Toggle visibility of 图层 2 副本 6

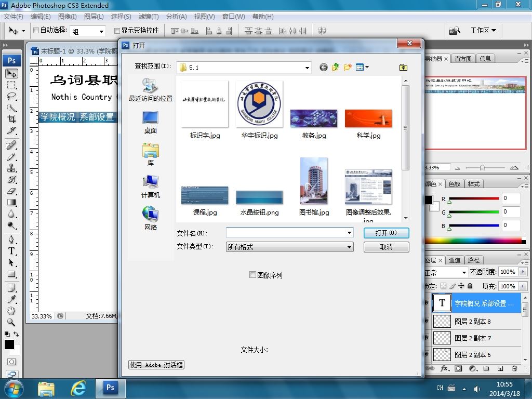[x=427, y=354]
